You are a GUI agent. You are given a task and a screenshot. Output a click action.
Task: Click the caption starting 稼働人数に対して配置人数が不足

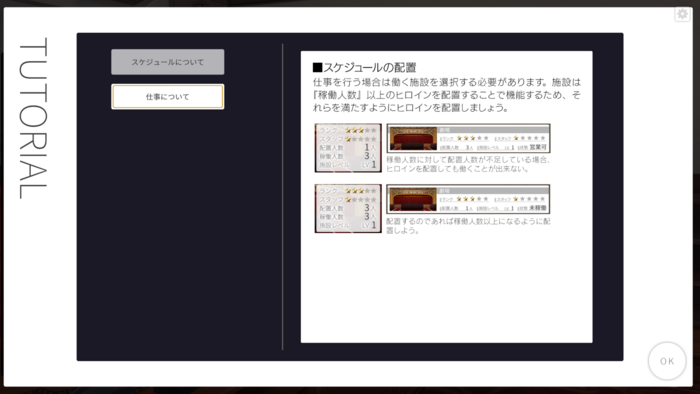pos(468,164)
